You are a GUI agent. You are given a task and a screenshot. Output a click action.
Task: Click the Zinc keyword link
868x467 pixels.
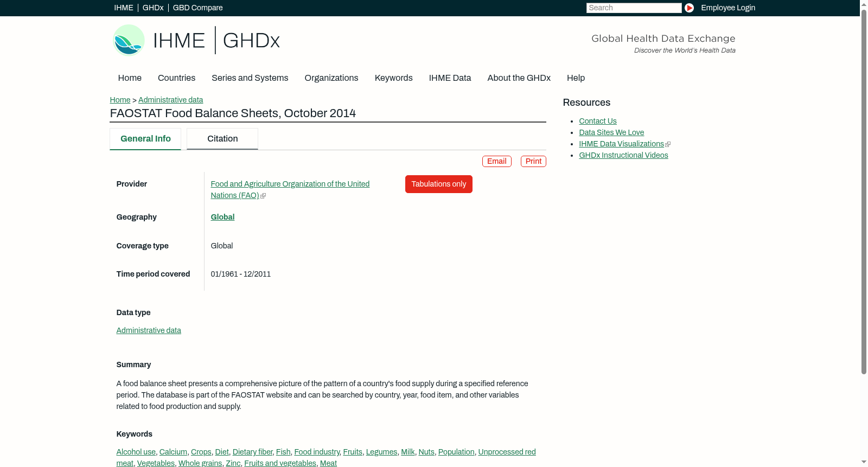pyautogui.click(x=233, y=463)
